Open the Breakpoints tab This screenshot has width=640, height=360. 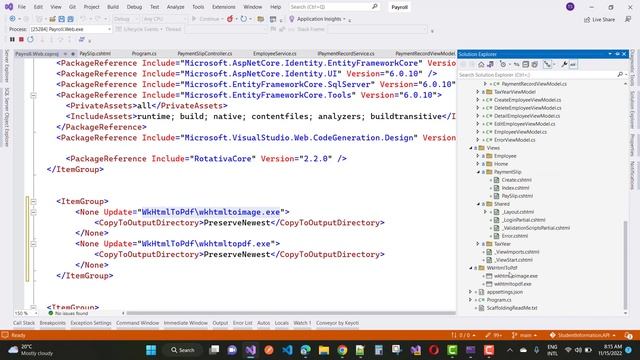coord(52,323)
